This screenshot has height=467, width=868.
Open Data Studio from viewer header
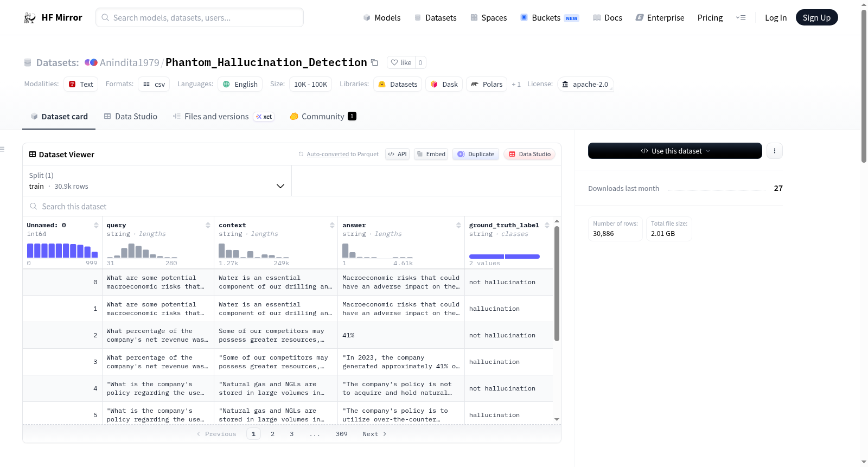coord(529,154)
